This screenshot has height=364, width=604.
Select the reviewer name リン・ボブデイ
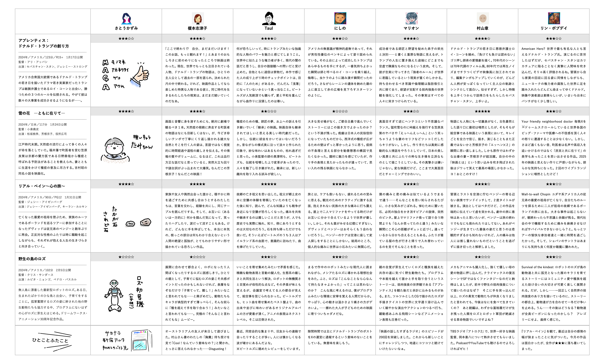point(554,28)
